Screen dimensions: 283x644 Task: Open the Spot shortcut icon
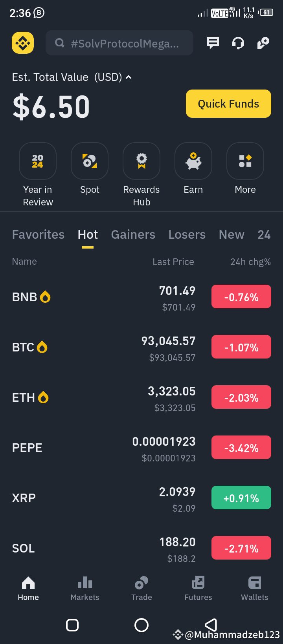(90, 161)
